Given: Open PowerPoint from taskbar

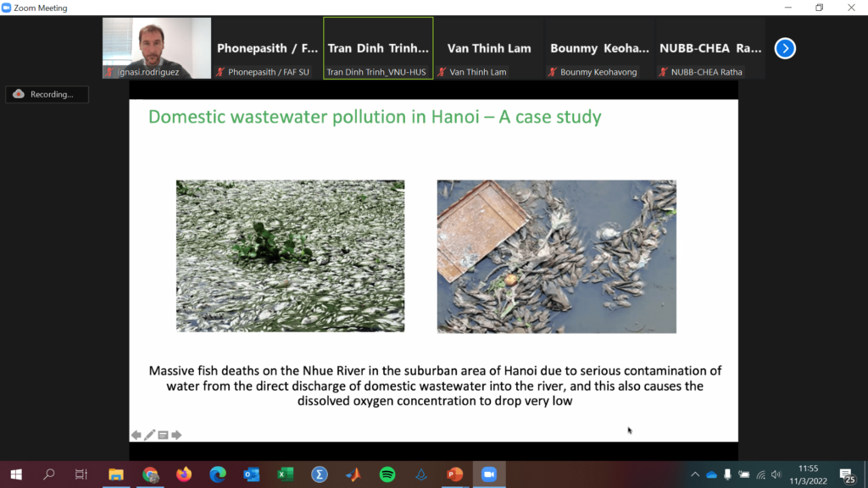Looking at the screenshot, I should (x=455, y=474).
